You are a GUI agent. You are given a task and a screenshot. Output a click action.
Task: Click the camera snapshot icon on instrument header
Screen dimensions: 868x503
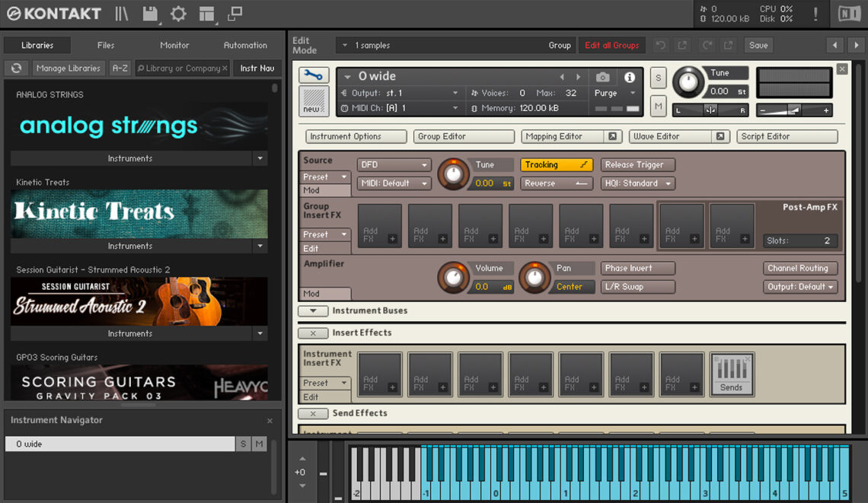coord(602,75)
